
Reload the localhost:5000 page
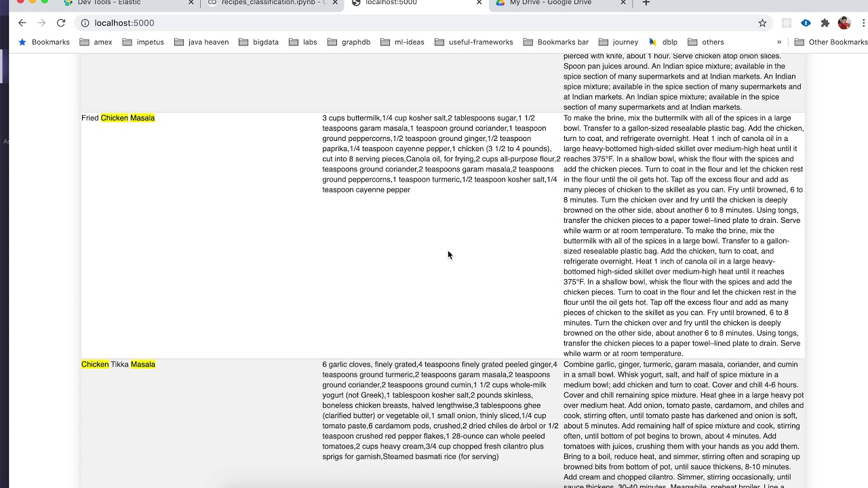point(61,23)
